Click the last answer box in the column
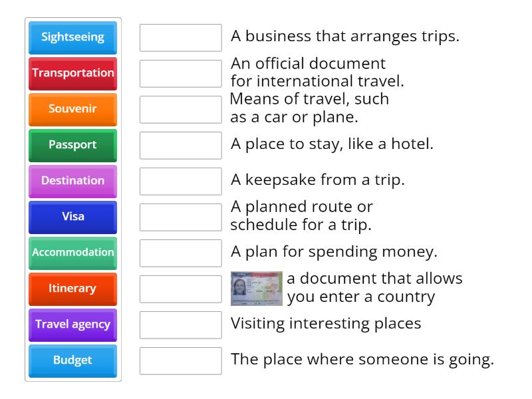Image resolution: width=532 pixels, height=399 pixels. point(180,361)
